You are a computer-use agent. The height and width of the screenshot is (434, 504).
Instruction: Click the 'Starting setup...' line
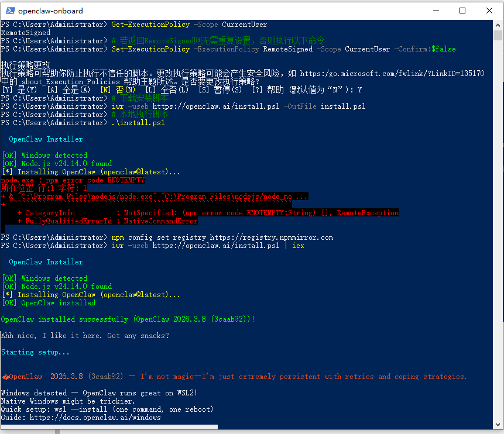pos(35,352)
